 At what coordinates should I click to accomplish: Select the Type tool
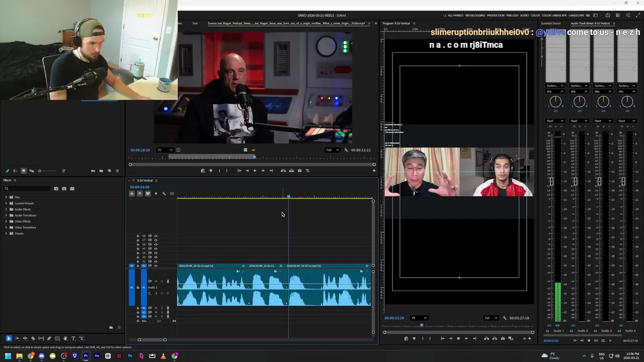(x=73, y=338)
